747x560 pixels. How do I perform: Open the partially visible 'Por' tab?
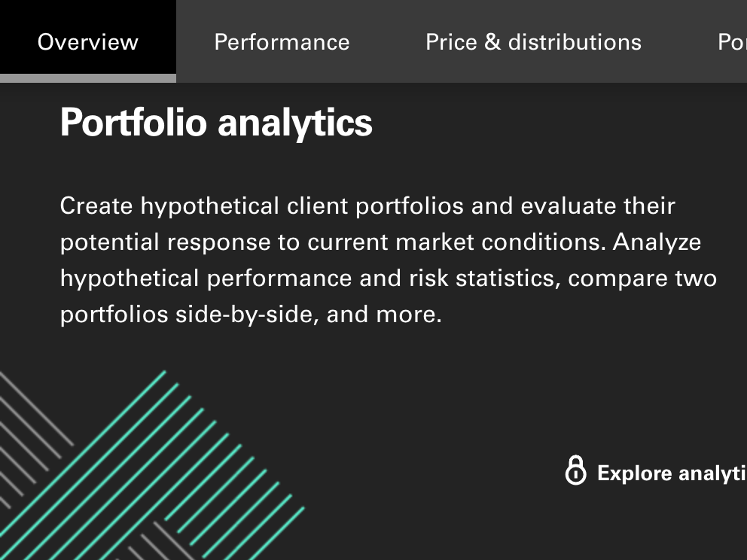[x=732, y=42]
